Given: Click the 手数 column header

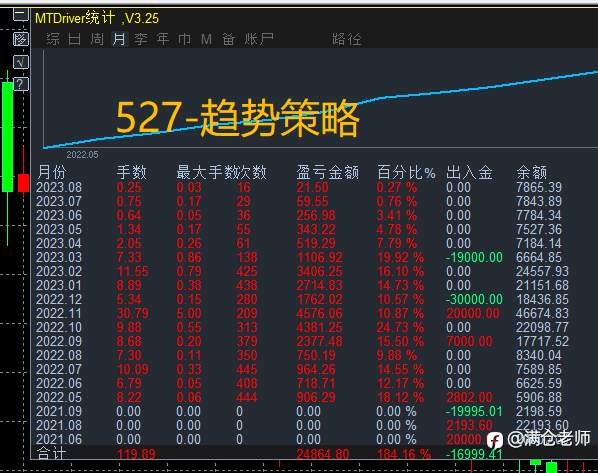Looking at the screenshot, I should click(x=132, y=172).
